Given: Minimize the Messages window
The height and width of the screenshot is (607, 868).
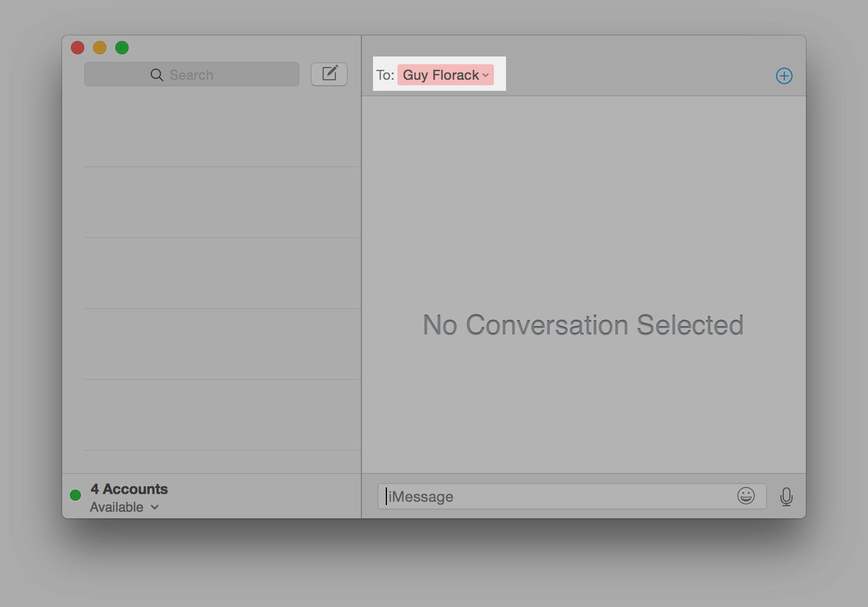Looking at the screenshot, I should 100,48.
